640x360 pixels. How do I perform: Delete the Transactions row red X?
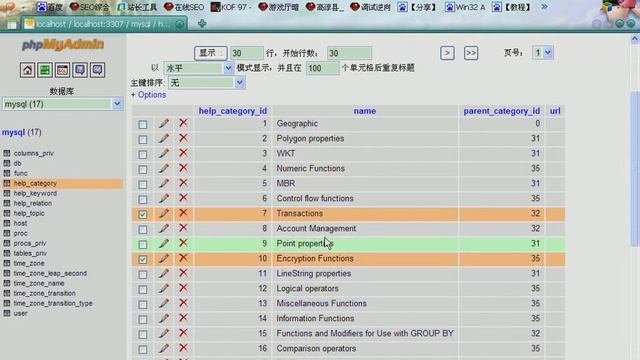tap(183, 213)
